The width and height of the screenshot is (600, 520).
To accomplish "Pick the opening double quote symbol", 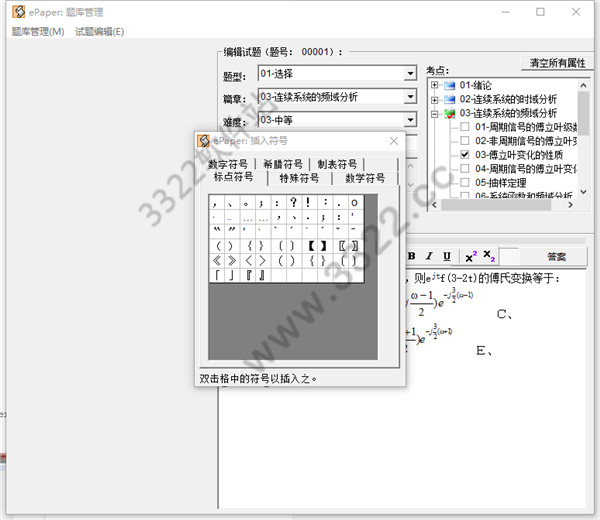I will click(217, 230).
